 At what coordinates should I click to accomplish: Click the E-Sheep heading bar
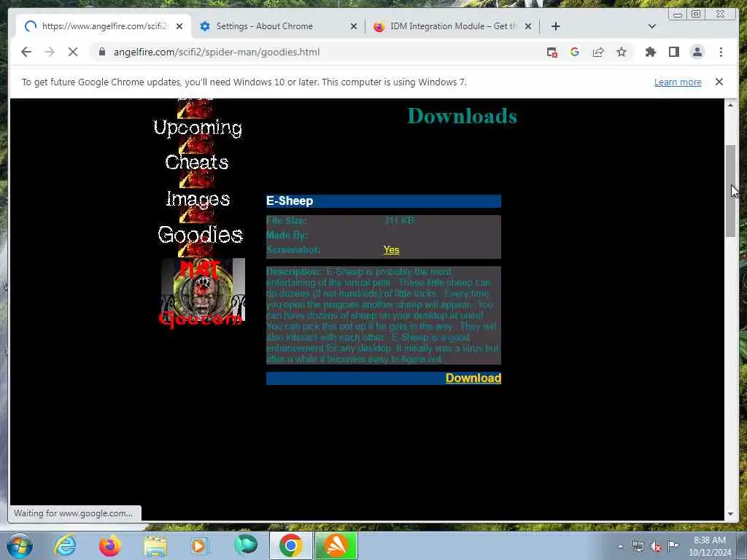pyautogui.click(x=384, y=201)
